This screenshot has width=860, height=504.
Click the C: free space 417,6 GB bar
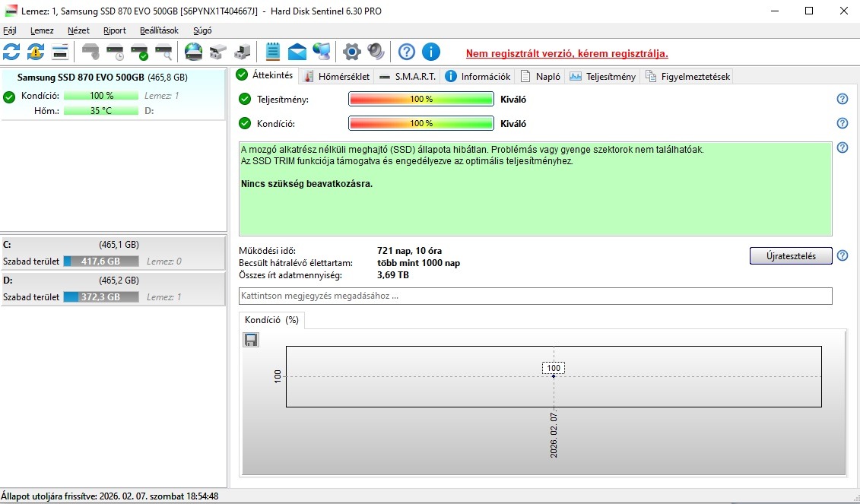101,262
